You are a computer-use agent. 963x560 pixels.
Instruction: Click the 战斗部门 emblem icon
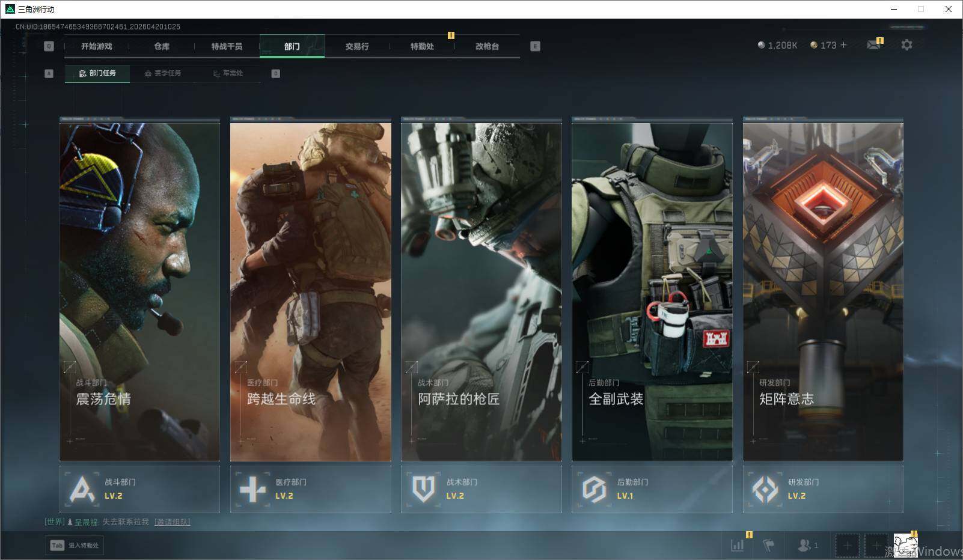coord(82,489)
